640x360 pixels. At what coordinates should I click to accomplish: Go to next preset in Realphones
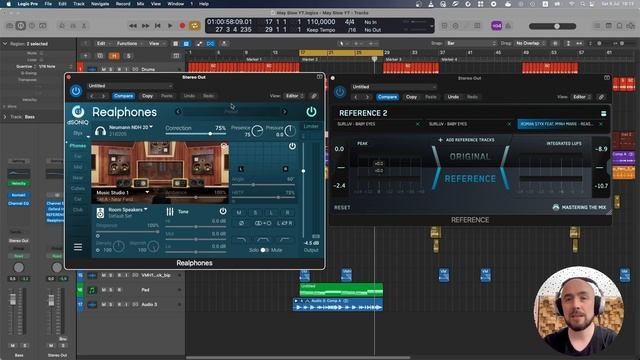pyautogui.click(x=284, y=111)
